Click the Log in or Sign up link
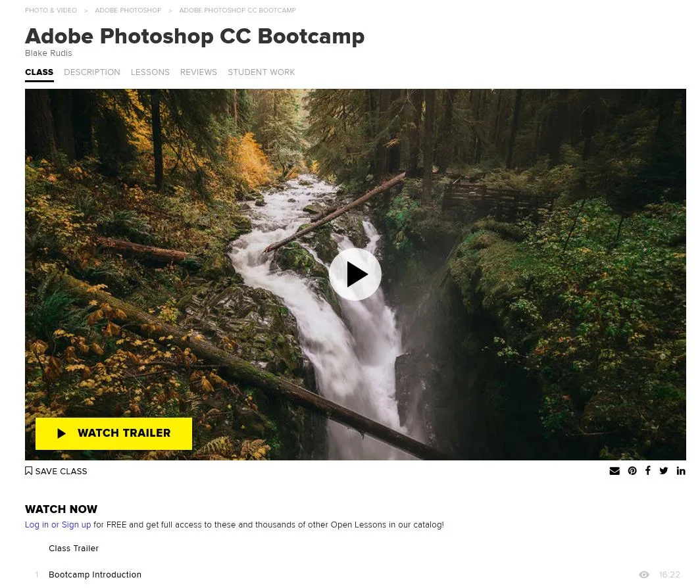Image resolution: width=700 pixels, height=588 pixels. point(58,525)
